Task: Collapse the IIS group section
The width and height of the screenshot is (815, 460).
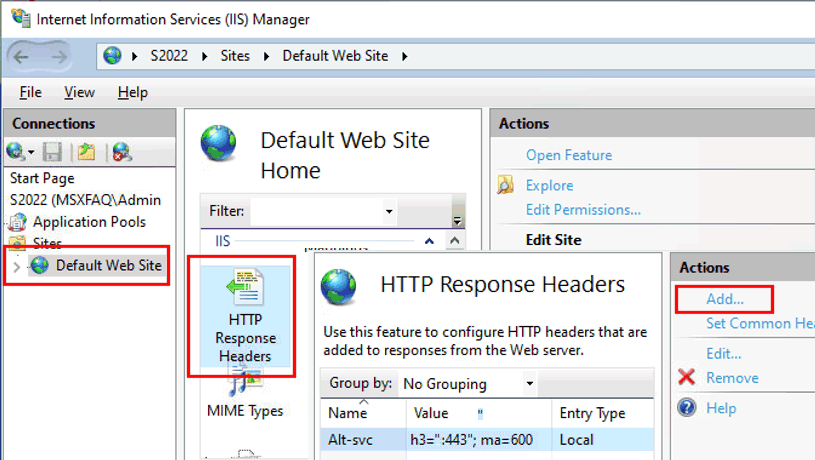Action: [429, 241]
